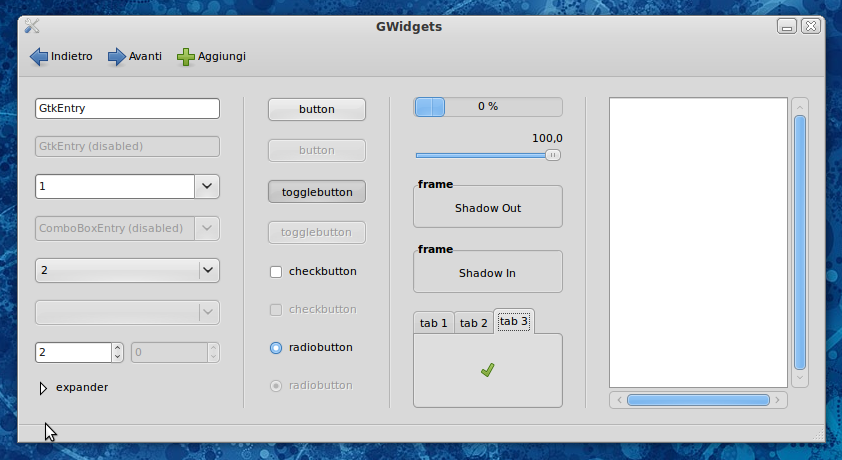Click the enabled button
Screen dimensions: 842x460
point(317,109)
